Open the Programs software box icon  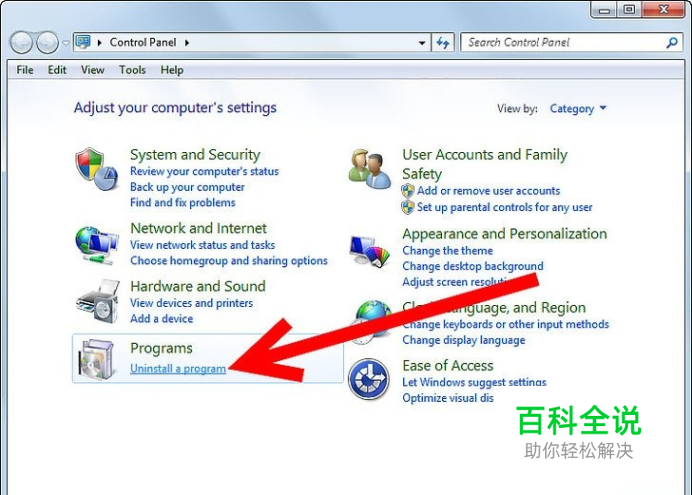click(x=96, y=359)
